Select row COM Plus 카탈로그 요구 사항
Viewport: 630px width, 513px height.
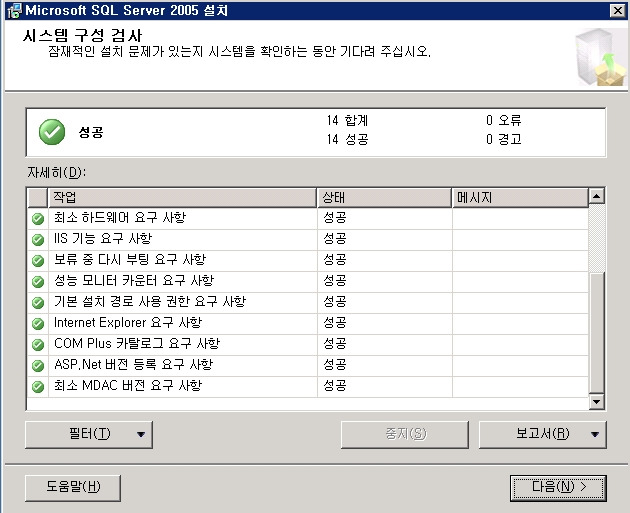tap(308, 345)
